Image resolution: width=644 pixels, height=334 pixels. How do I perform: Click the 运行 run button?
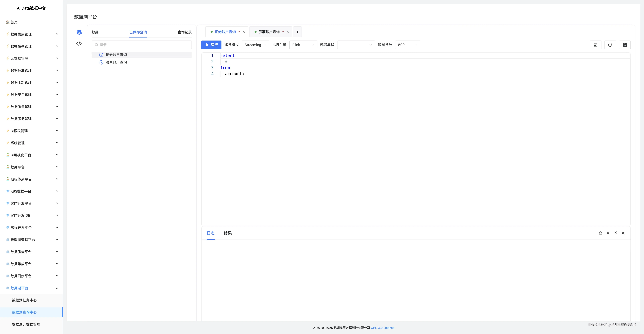pos(211,45)
